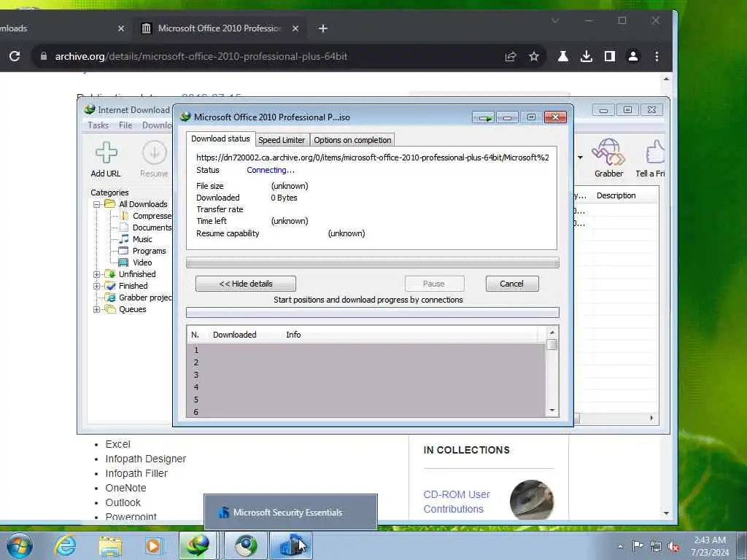Click the CD-ROM collection thumbnail image

532,500
